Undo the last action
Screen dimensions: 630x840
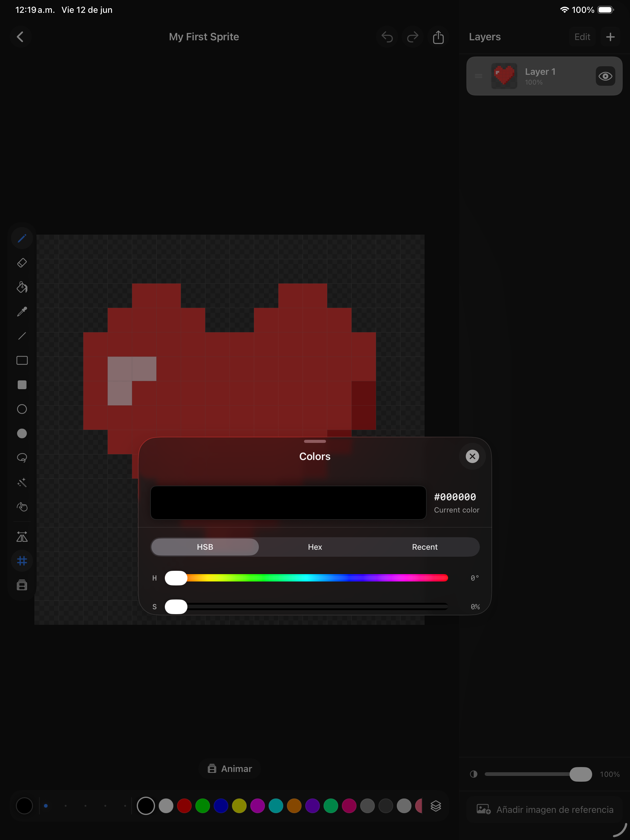point(387,37)
